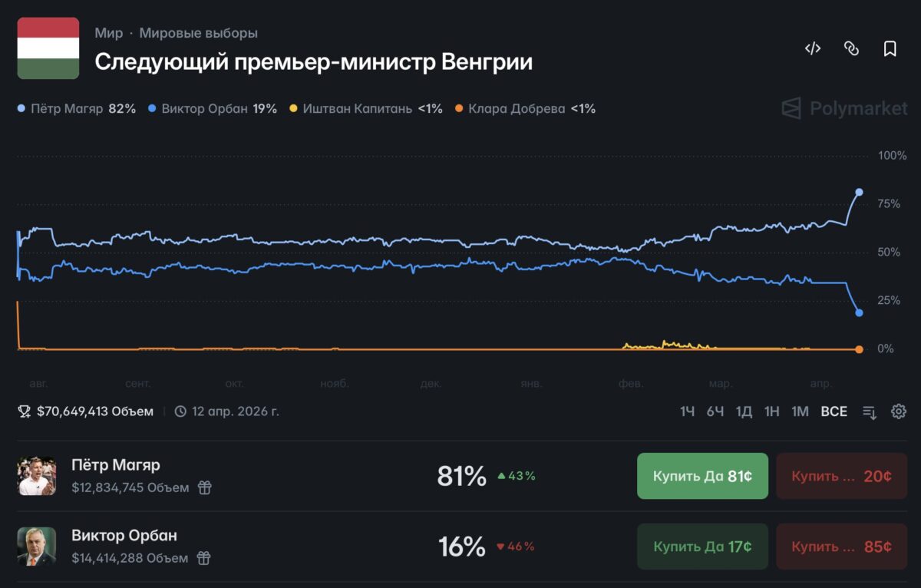Bookmark this Hungary market
Screen dimensions: 921x588
(x=890, y=48)
